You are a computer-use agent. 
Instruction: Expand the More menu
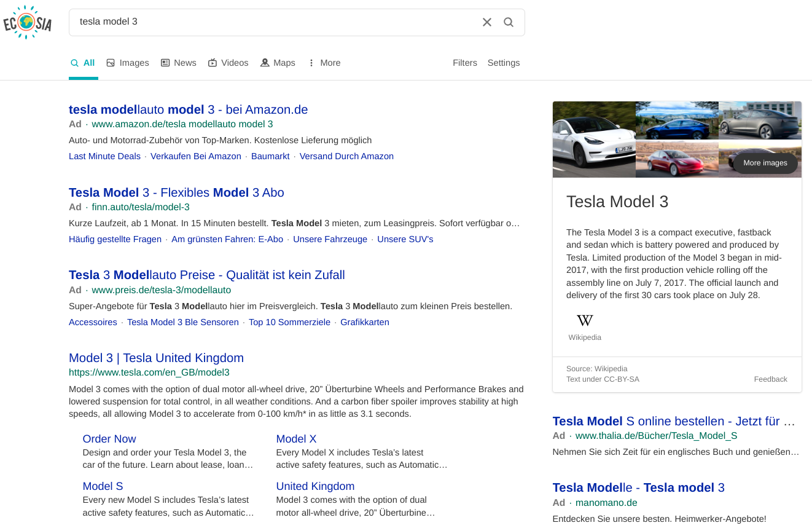324,63
